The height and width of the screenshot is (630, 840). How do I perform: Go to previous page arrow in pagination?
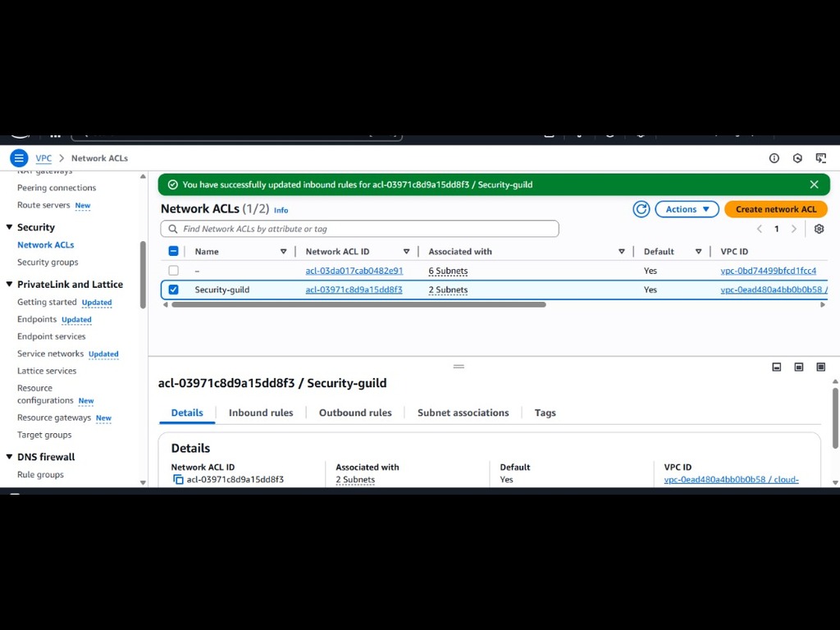click(x=759, y=229)
